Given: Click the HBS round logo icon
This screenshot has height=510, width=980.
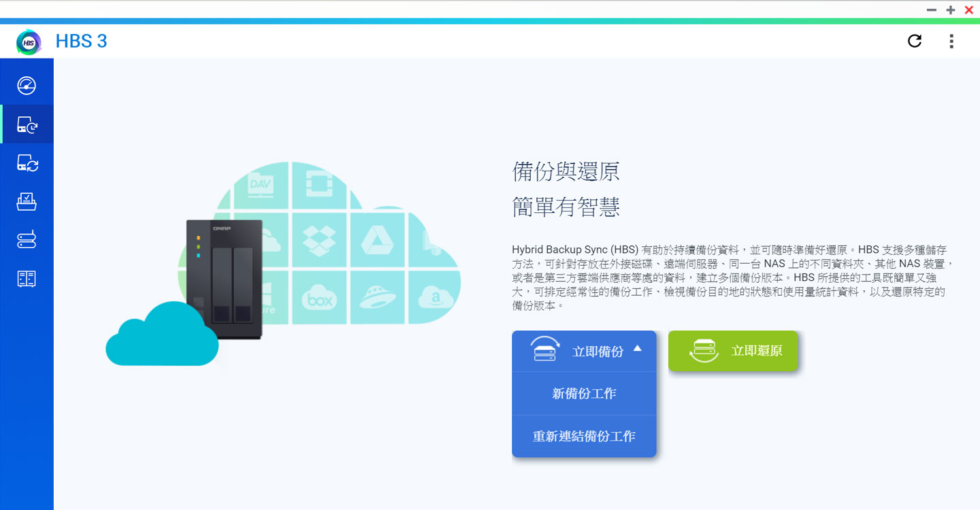Looking at the screenshot, I should [29, 42].
